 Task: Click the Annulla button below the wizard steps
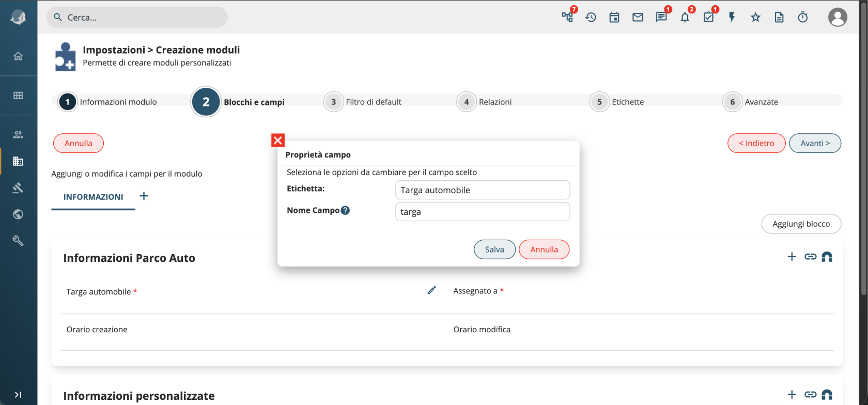click(79, 143)
